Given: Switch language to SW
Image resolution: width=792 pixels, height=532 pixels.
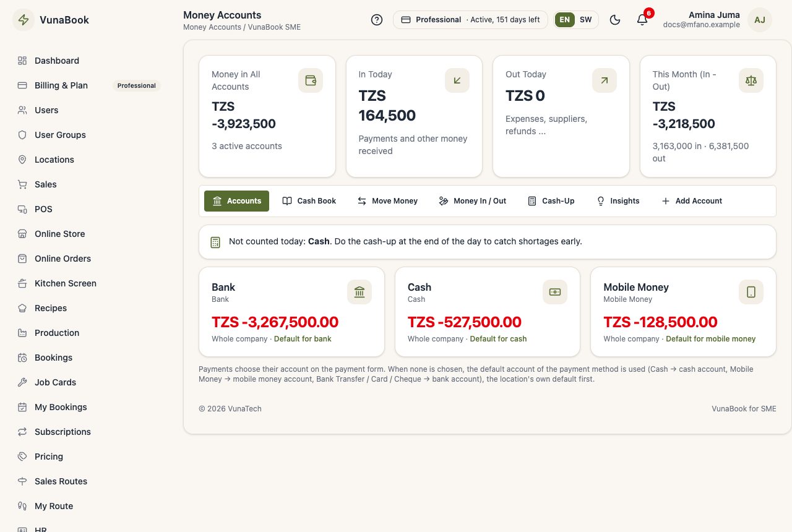Looking at the screenshot, I should [x=585, y=20].
